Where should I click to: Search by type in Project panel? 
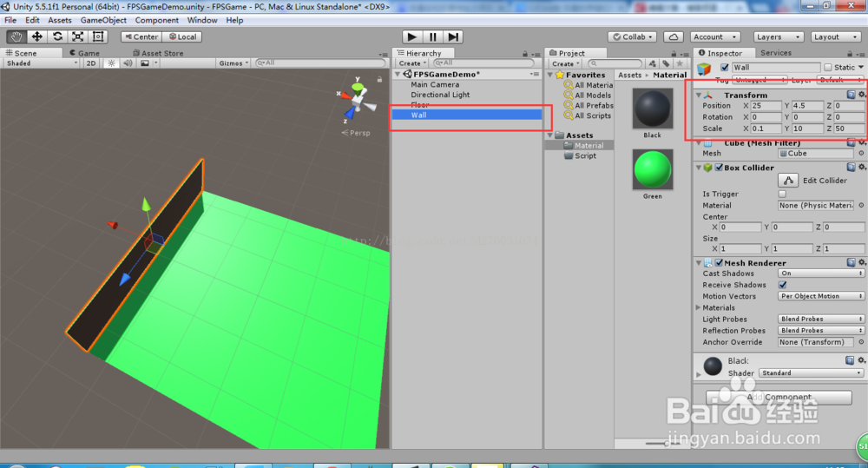pos(654,63)
